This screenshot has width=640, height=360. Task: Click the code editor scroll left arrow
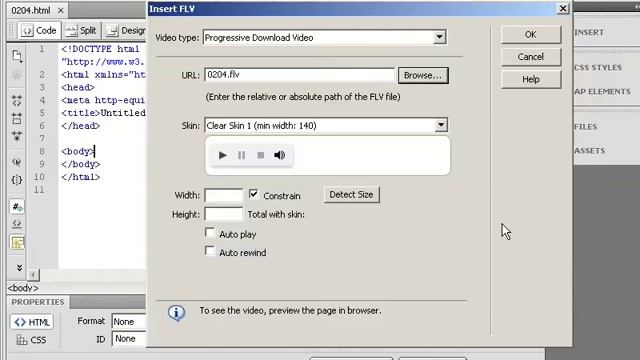tap(33, 275)
